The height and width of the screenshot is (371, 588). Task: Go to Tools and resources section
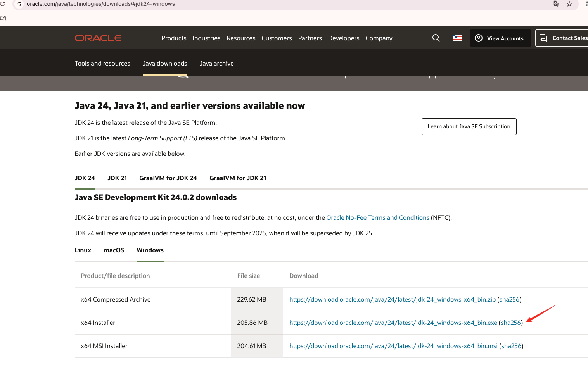point(102,63)
